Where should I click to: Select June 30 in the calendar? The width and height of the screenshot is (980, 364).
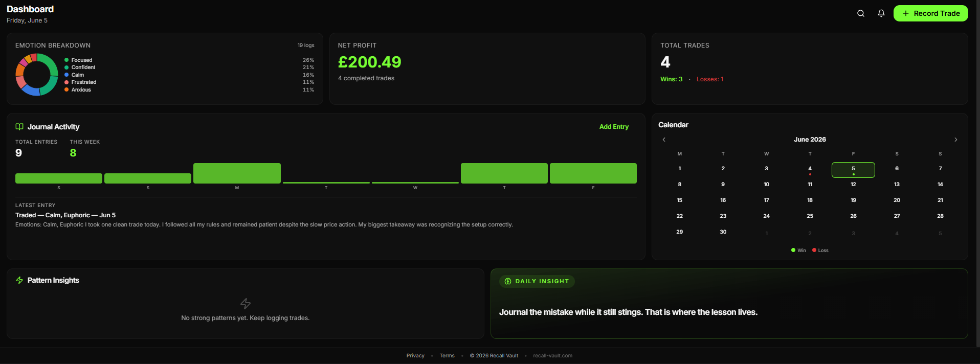click(723, 232)
